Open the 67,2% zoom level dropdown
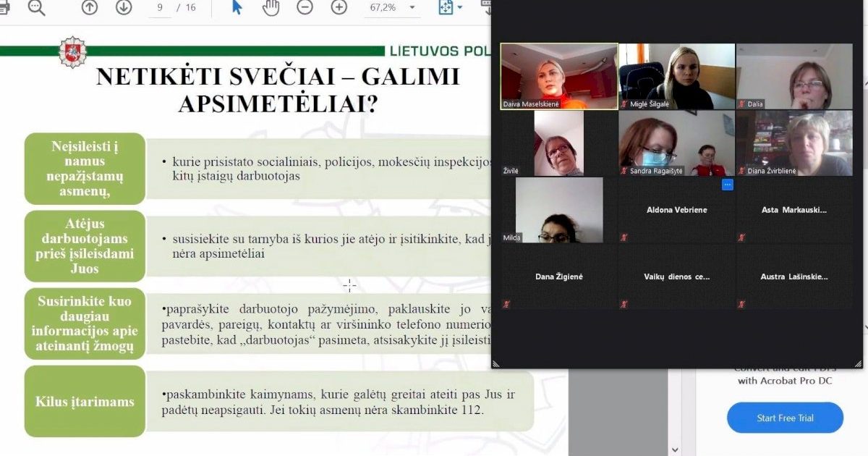 [x=394, y=7]
